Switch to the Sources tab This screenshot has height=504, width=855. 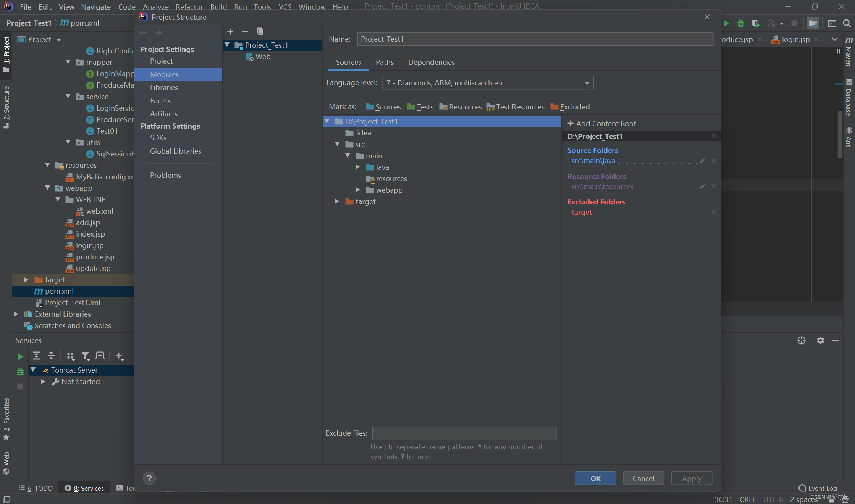coord(348,62)
